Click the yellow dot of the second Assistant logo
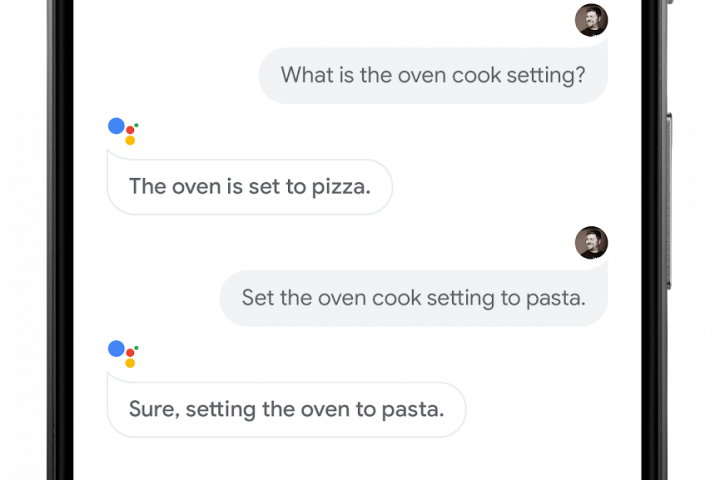 pyautogui.click(x=130, y=363)
